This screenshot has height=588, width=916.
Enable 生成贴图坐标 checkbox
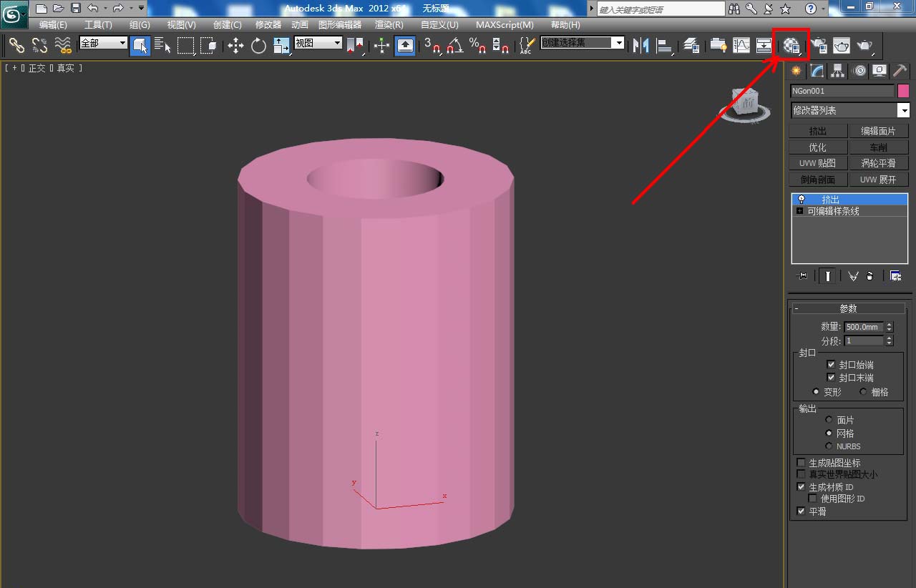click(x=801, y=463)
